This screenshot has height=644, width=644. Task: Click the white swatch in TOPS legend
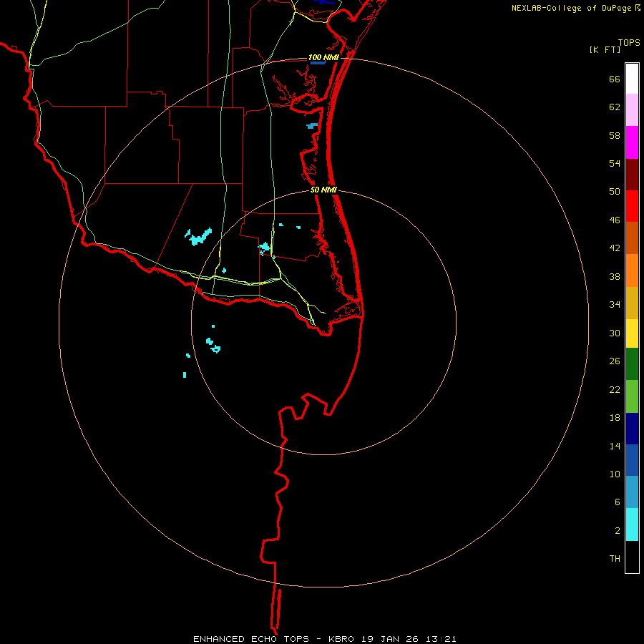632,79
